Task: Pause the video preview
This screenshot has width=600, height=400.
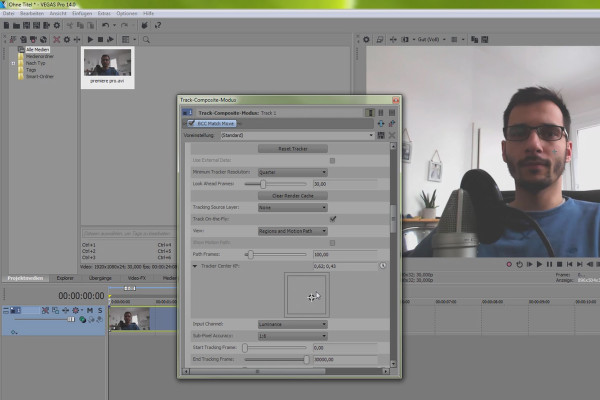Action: [x=549, y=264]
